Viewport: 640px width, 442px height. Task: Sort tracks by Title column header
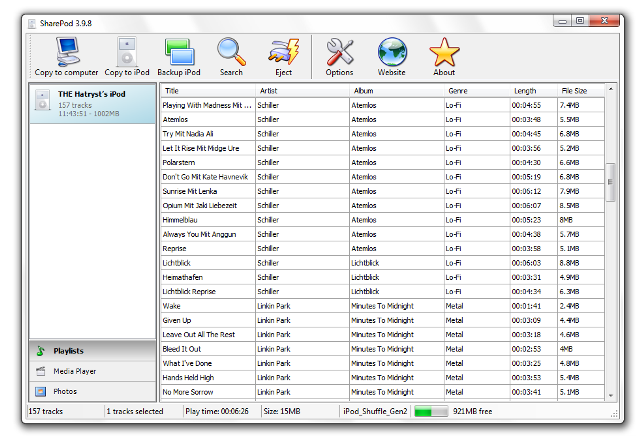click(x=208, y=91)
